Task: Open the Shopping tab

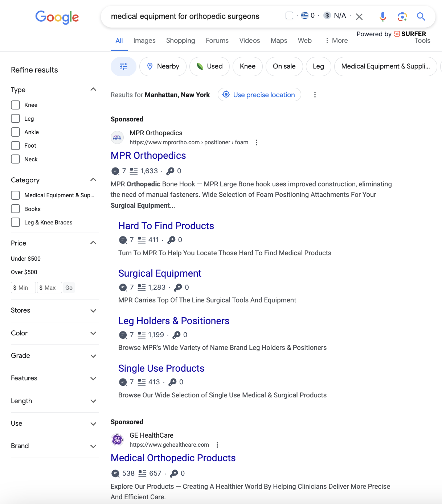Action: click(180, 41)
